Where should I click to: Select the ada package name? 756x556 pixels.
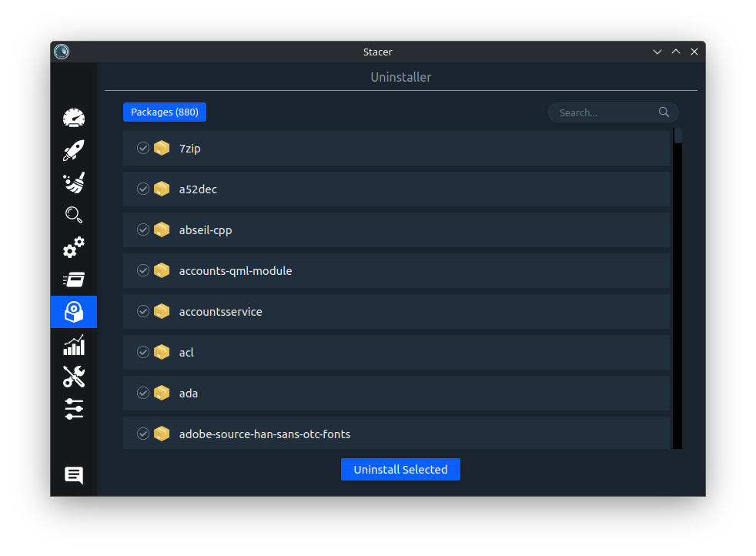188,394
